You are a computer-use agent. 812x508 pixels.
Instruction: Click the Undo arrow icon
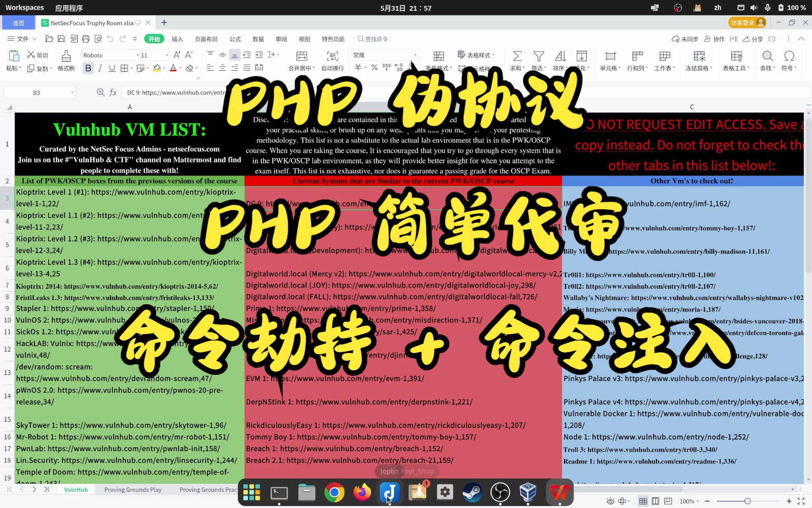(110, 39)
